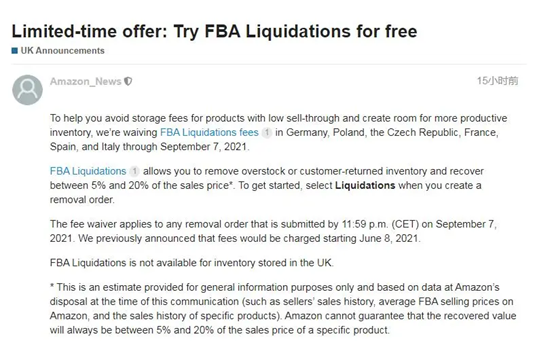Open the FBA Liquidations fees link
The height and width of the screenshot is (362, 554).
pos(209,132)
